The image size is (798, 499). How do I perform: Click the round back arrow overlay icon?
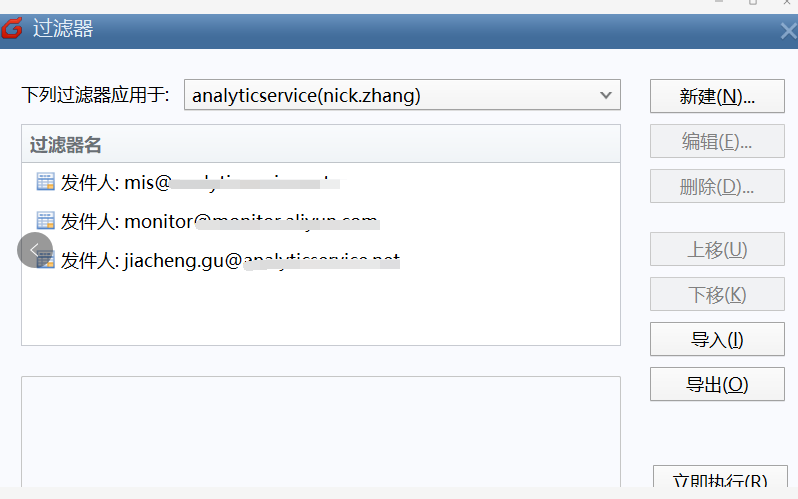point(34,250)
